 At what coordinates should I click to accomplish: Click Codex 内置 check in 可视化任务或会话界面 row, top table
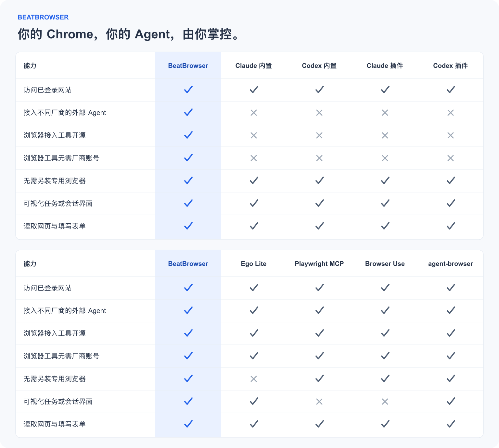click(320, 203)
